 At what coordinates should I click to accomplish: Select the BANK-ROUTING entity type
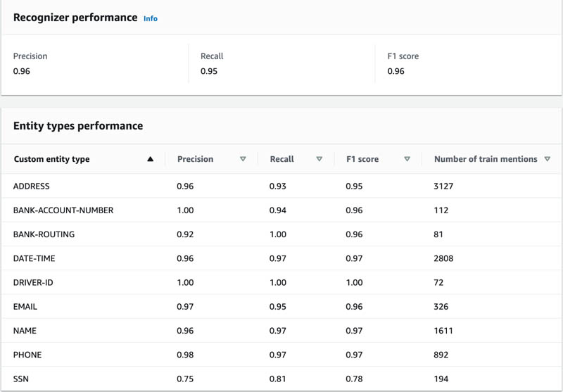(44, 234)
